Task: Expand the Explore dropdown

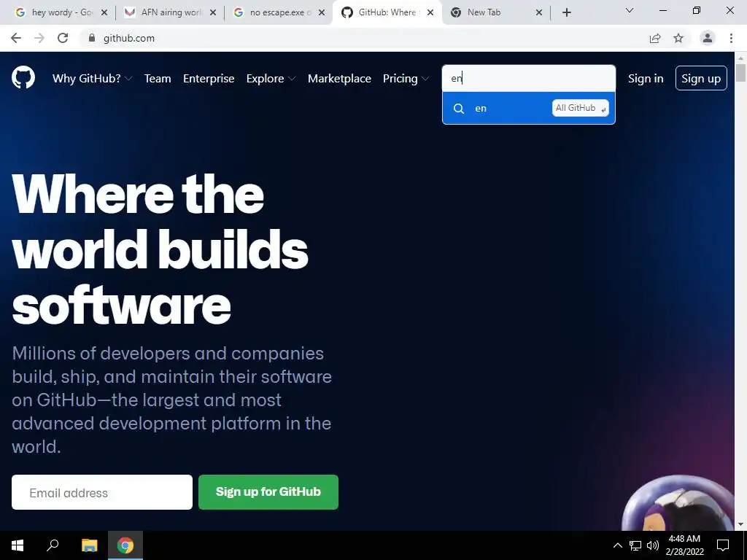Action: pyautogui.click(x=271, y=79)
